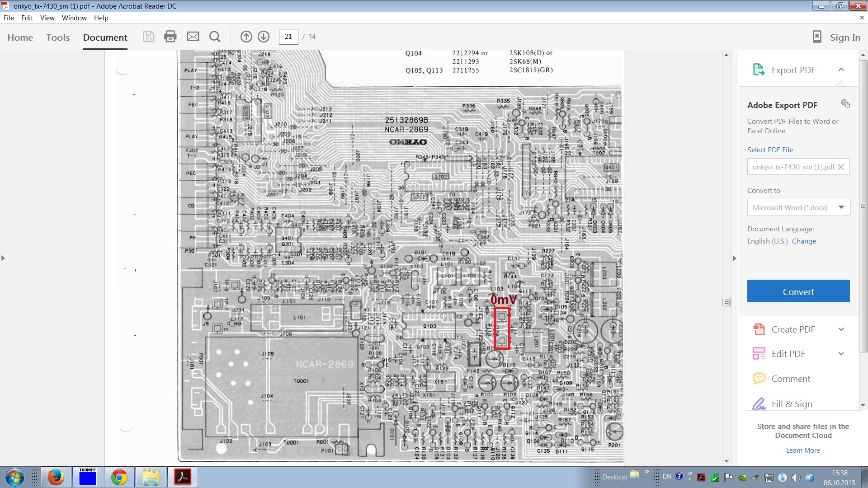Click the EN language indicator
868x488 pixels.
(x=667, y=477)
